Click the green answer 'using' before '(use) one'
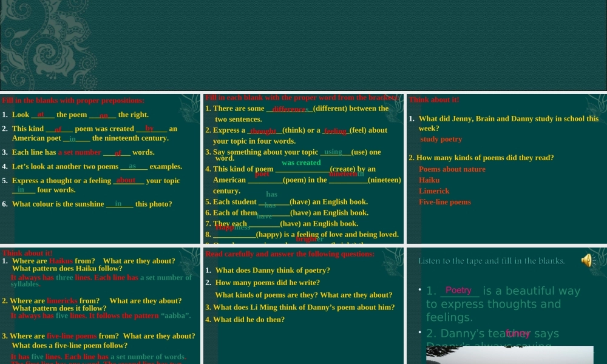The width and height of the screenshot is (607, 364). point(333,152)
